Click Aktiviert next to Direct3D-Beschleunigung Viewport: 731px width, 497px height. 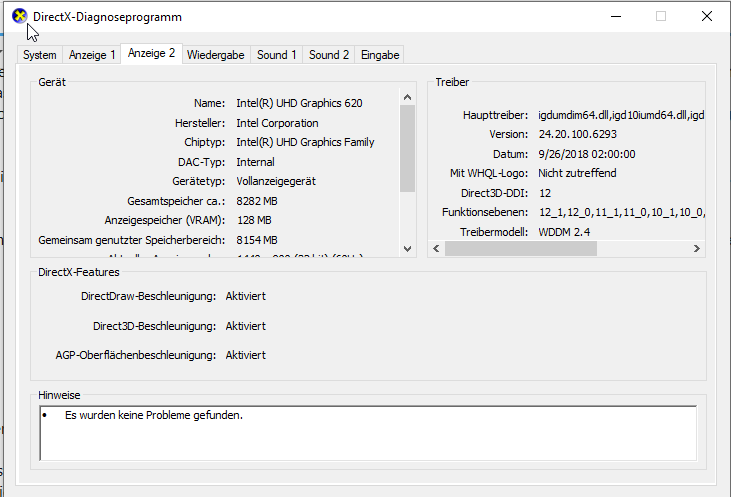coord(246,326)
